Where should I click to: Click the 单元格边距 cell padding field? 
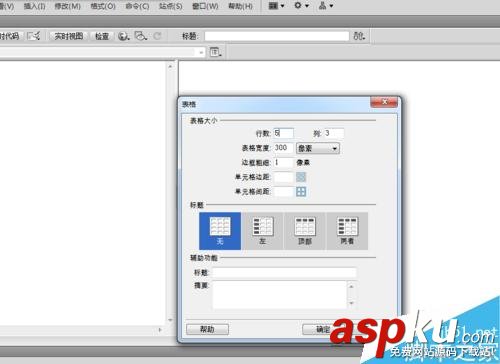(283, 177)
